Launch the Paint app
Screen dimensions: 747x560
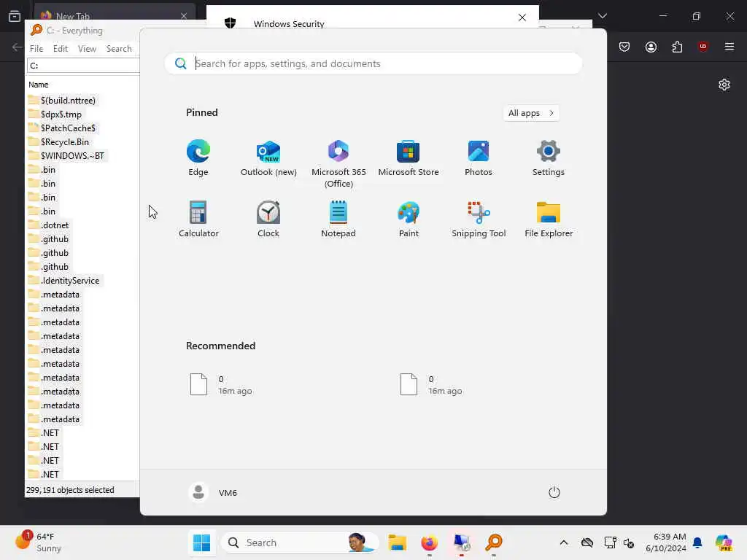[409, 219]
